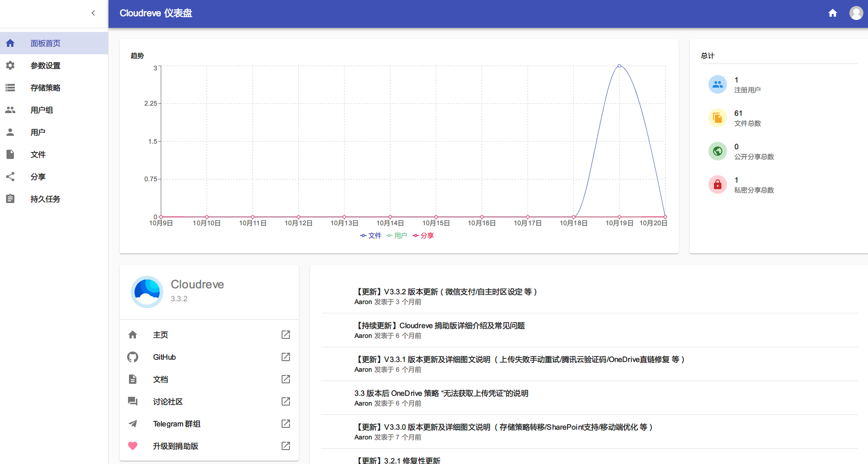Viewport: 868px width, 464px height.
Task: Click the 61 file count value
Action: click(738, 113)
